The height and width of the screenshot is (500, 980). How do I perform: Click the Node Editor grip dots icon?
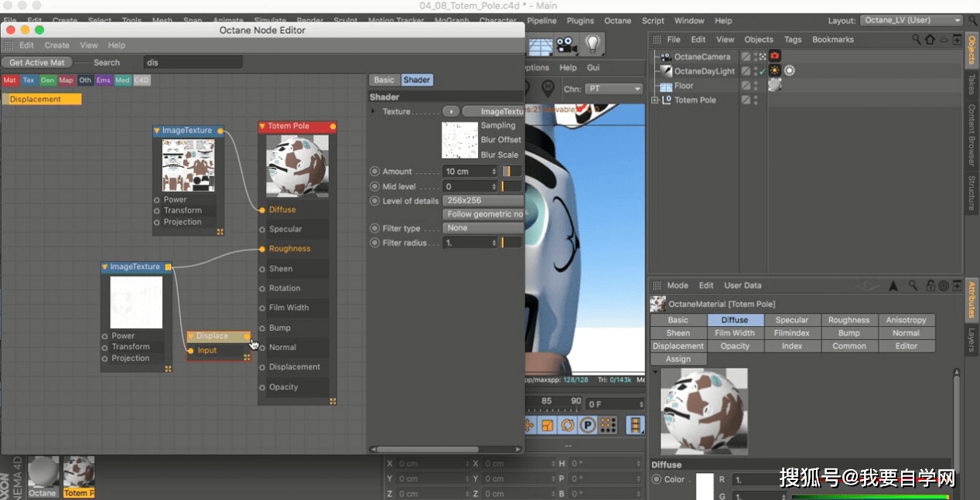click(x=9, y=46)
